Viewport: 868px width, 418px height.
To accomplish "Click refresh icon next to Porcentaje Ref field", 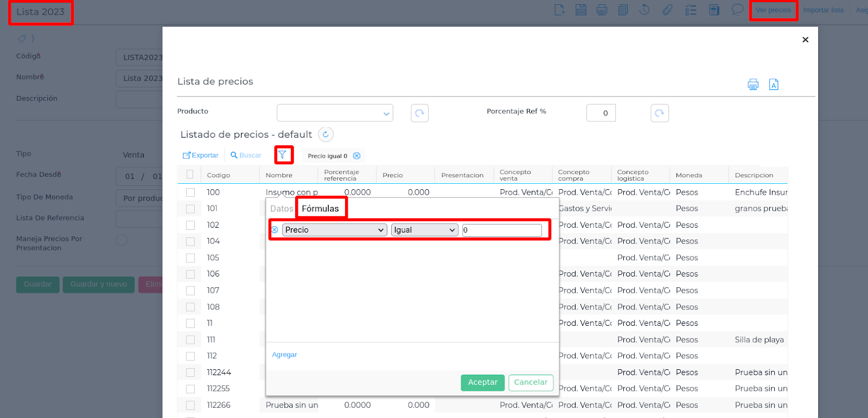I will [x=659, y=113].
